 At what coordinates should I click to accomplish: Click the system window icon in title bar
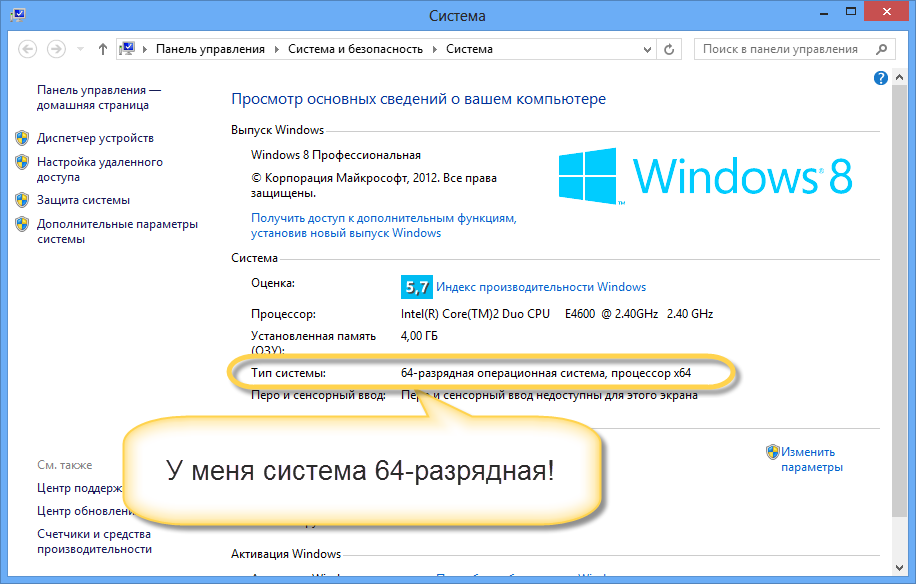[x=18, y=15]
